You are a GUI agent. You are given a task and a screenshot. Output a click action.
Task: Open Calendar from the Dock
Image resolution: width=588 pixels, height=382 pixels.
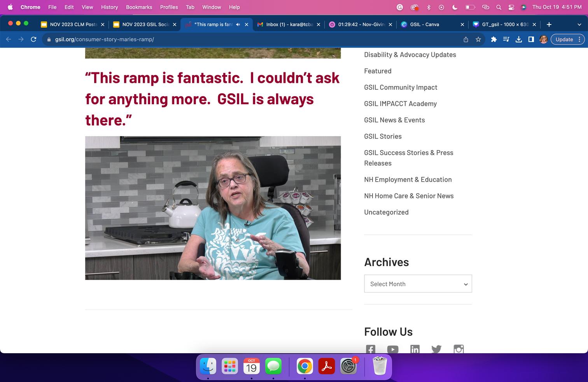[252, 366]
